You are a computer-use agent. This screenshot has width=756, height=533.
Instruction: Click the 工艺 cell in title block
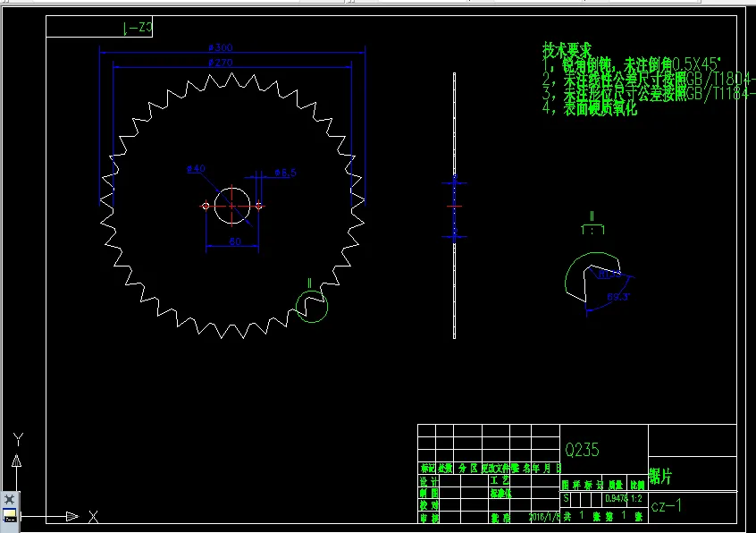500,480
